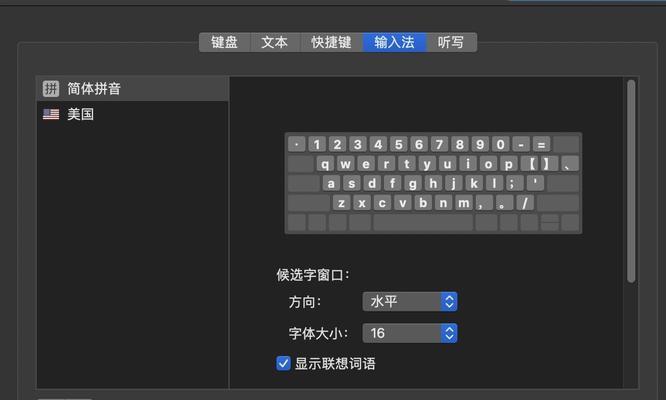Image resolution: width=666 pixels, height=400 pixels.
Task: Open the 听写 tab
Action: 451,42
